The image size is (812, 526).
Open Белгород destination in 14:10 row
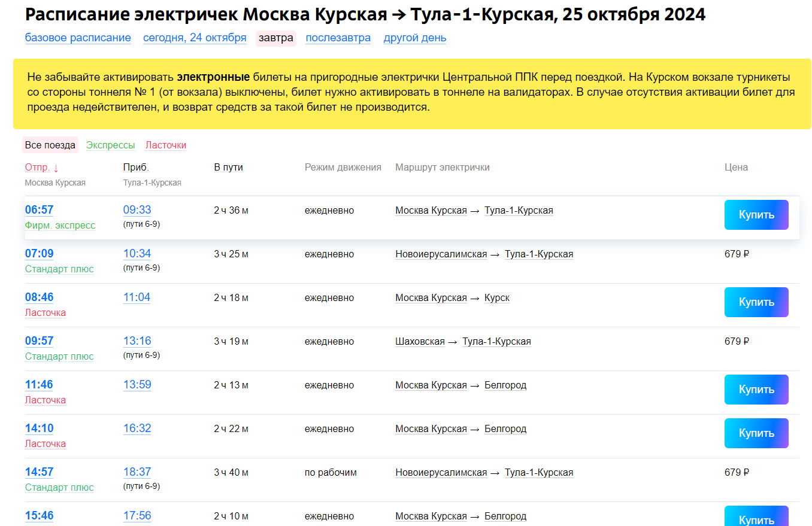[x=505, y=429]
